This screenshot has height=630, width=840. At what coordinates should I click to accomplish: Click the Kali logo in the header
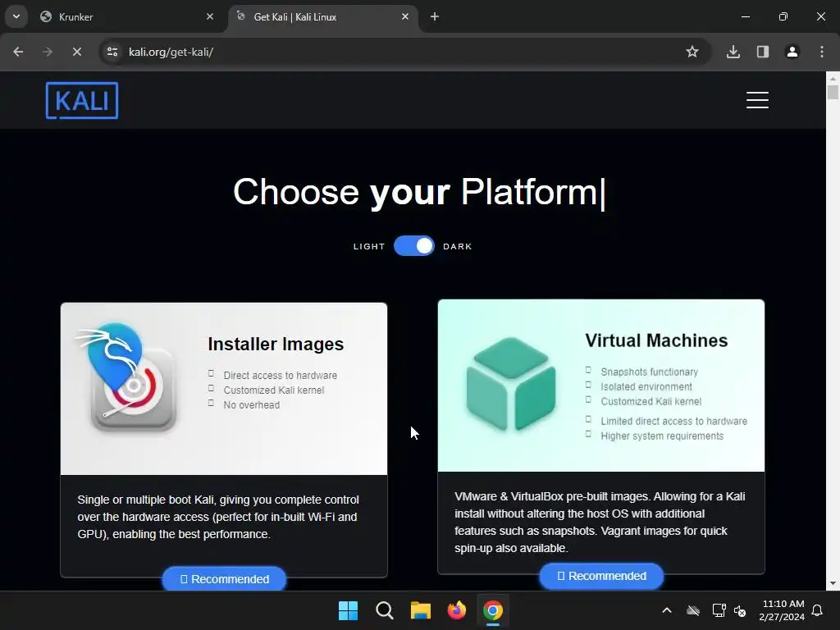(82, 100)
